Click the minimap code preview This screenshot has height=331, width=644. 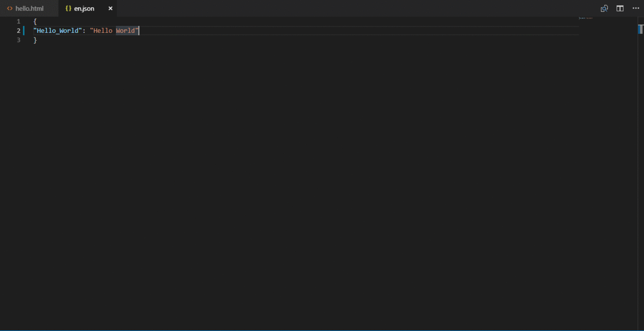[x=585, y=18]
